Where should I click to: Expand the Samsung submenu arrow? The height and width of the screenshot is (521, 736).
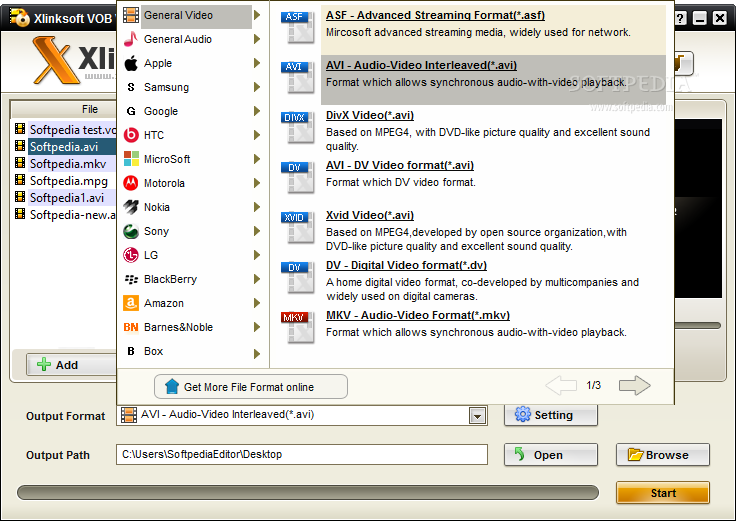pos(257,87)
